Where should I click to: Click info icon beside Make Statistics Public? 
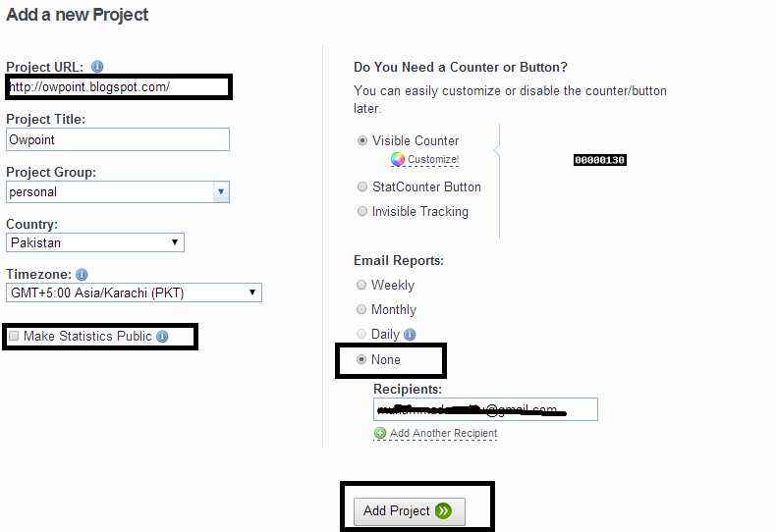click(162, 337)
